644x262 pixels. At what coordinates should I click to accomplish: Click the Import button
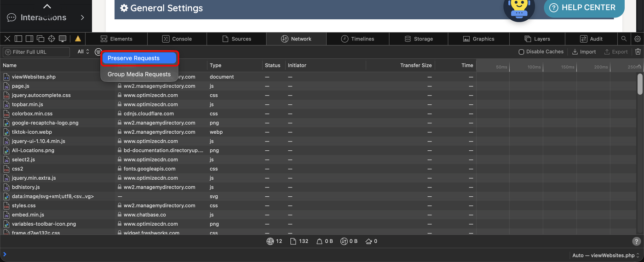pos(584,52)
